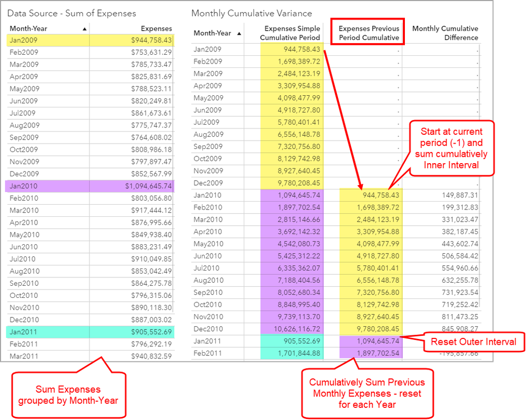Click the $940,832.59 value

point(151,356)
